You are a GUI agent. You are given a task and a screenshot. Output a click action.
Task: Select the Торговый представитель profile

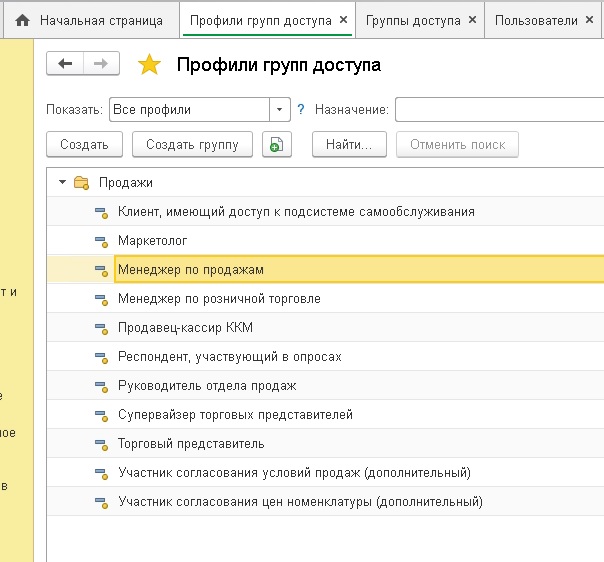tap(325, 443)
